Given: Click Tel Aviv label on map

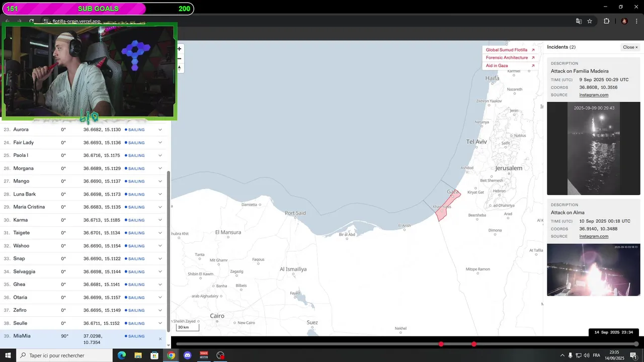Looking at the screenshot, I should coord(476,142).
